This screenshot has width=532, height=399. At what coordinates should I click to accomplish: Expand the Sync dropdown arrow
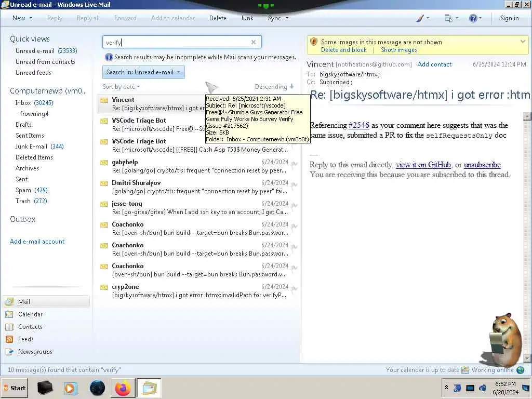click(x=287, y=18)
